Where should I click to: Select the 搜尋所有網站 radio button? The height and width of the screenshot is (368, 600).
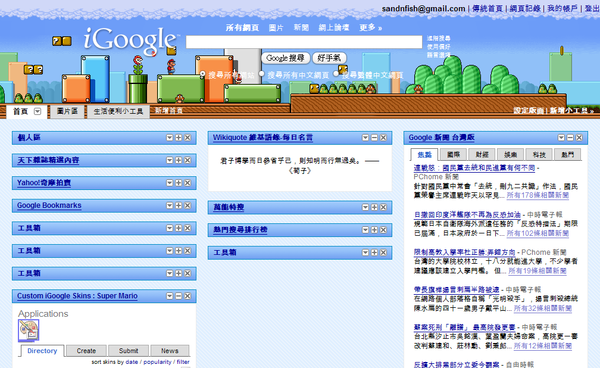pyautogui.click(x=203, y=74)
